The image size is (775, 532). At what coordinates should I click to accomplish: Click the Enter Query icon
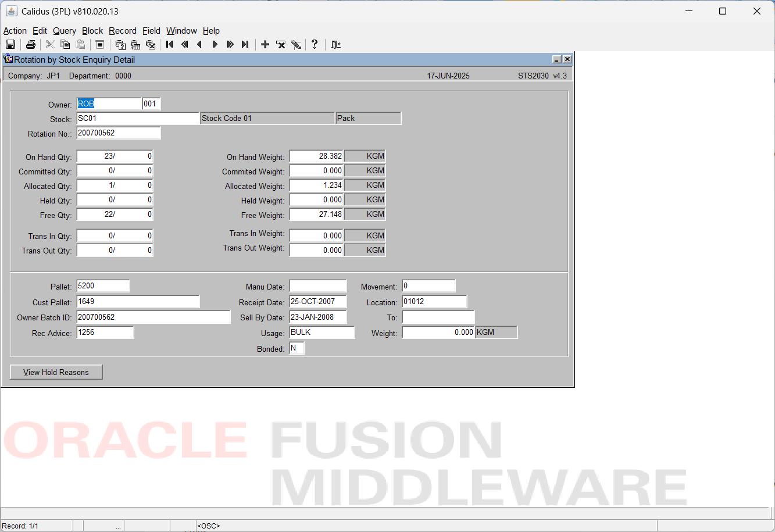tap(120, 44)
